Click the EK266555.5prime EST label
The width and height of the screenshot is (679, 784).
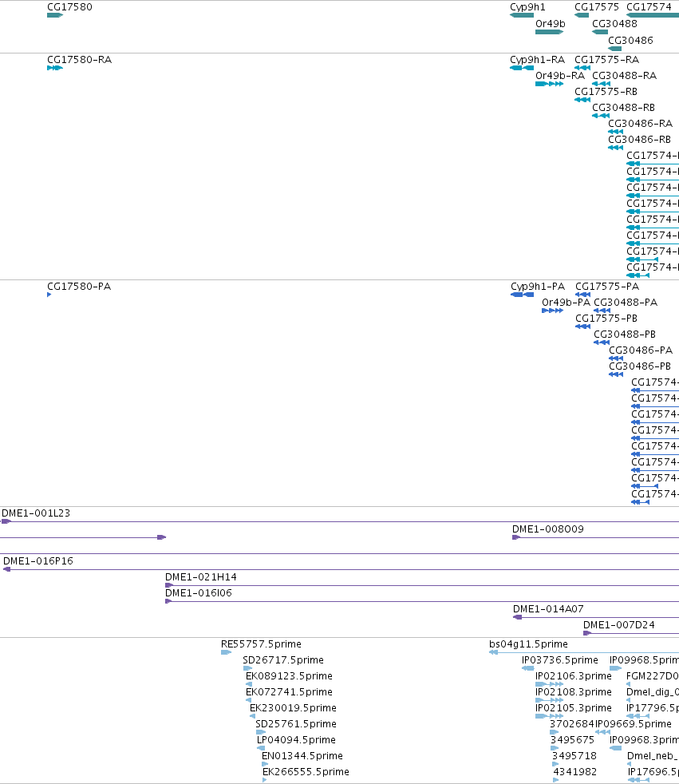tap(306, 773)
